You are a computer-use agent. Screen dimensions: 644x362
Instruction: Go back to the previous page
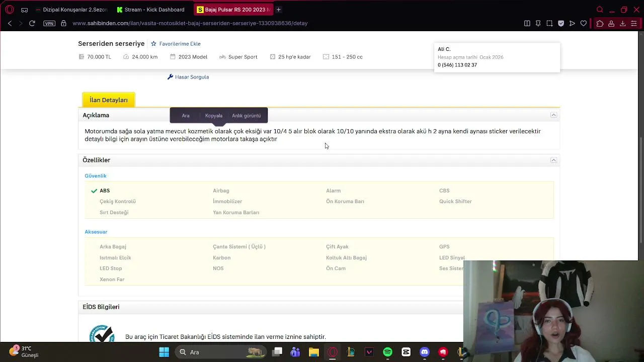10,23
